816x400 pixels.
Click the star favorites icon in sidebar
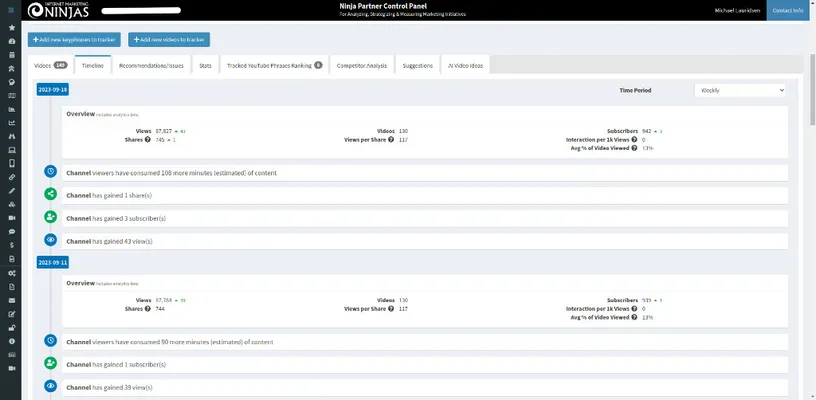click(x=11, y=28)
